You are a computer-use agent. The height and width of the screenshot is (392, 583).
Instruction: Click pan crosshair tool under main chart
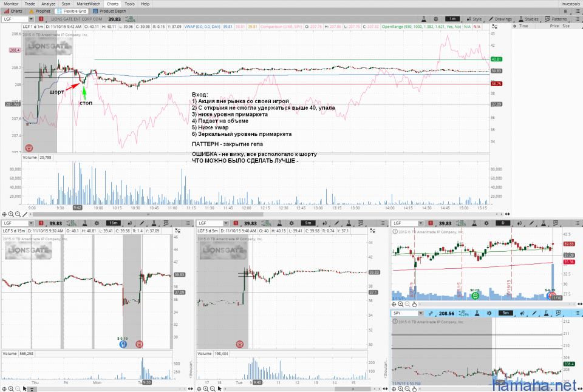(4, 214)
